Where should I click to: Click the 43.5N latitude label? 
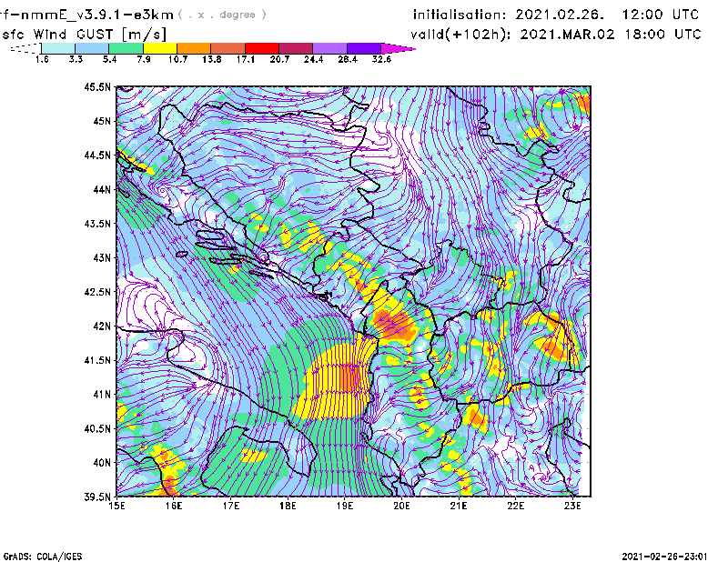[x=97, y=224]
